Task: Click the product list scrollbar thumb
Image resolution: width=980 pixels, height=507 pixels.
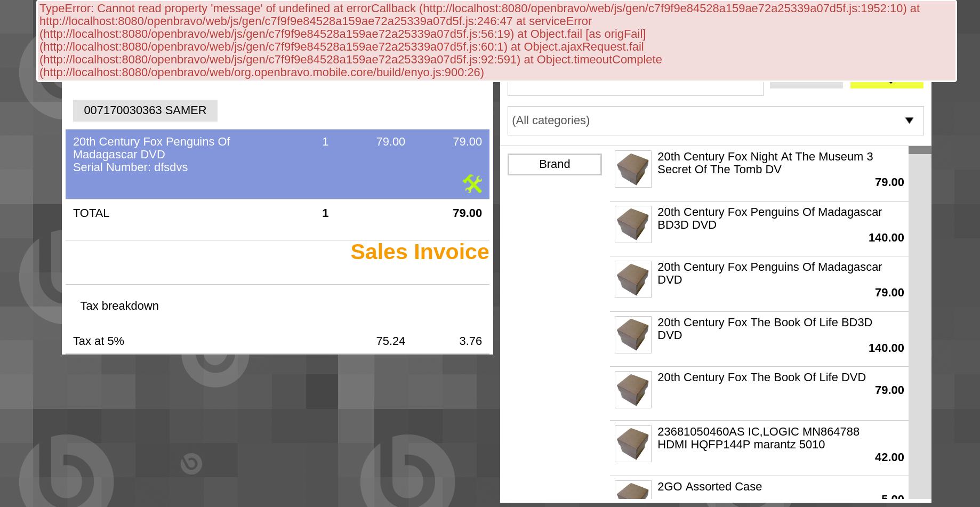Action: click(x=920, y=150)
